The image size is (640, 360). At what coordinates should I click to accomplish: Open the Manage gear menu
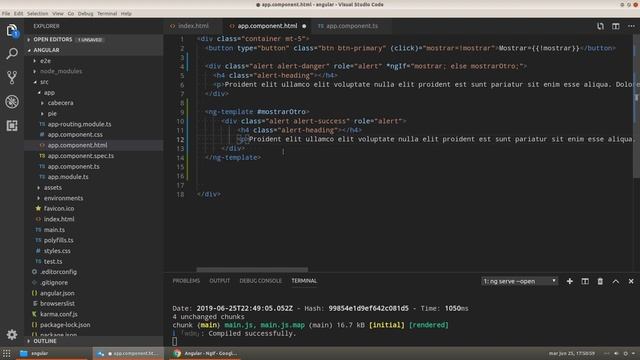[12, 335]
